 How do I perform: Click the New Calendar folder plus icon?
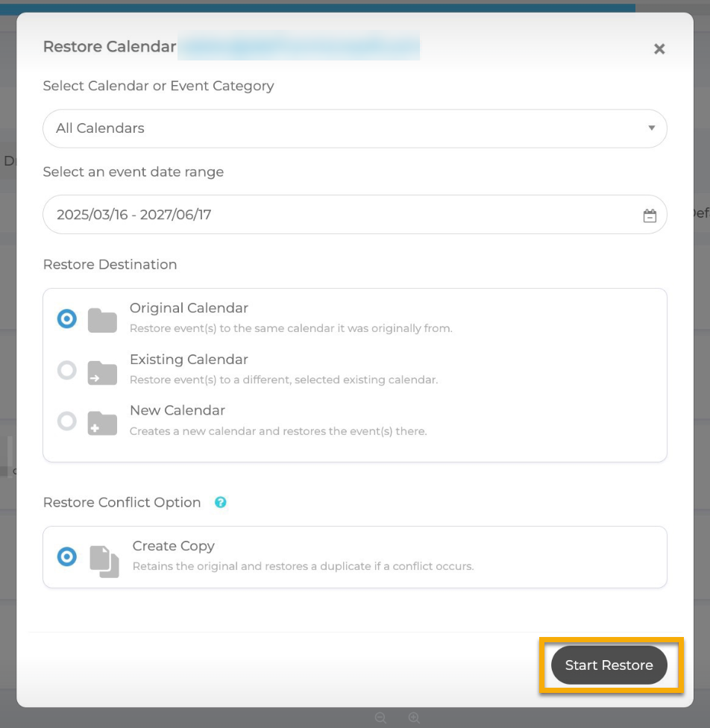click(102, 422)
